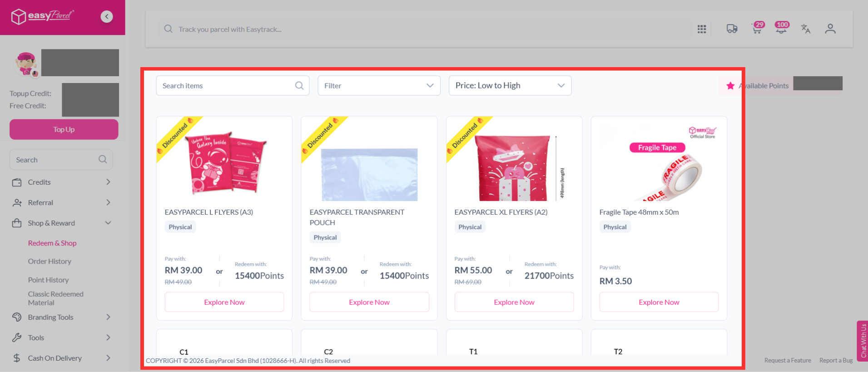Screen dimensions: 868x372
Task: Click the Fragile Tape 48mm x 50m title
Action: (639, 212)
